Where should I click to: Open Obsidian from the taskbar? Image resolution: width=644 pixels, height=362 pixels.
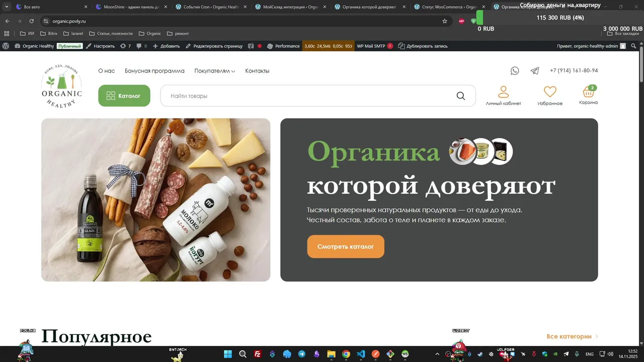316,354
